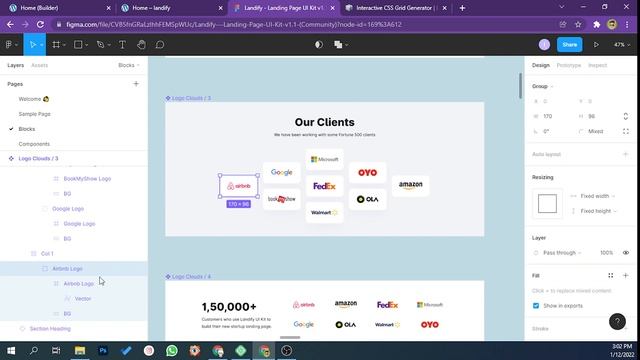The height and width of the screenshot is (360, 640).
Task: Open the Welcome page
Action: (x=34, y=99)
